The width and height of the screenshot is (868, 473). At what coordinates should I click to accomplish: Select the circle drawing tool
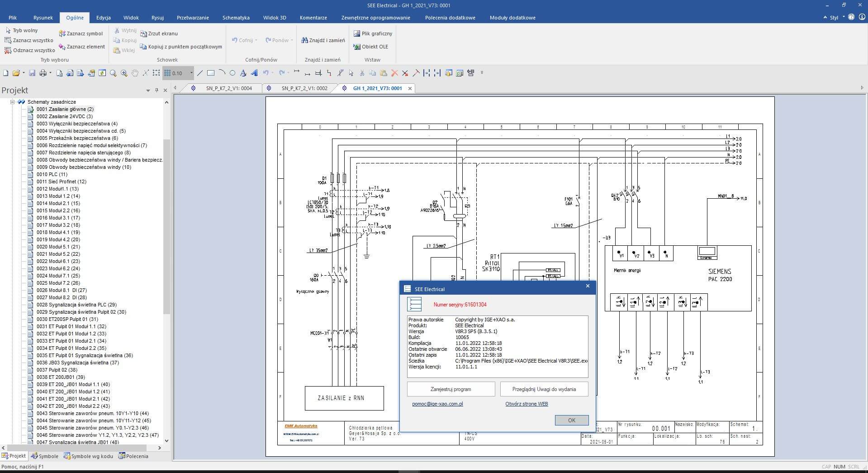[x=232, y=73]
